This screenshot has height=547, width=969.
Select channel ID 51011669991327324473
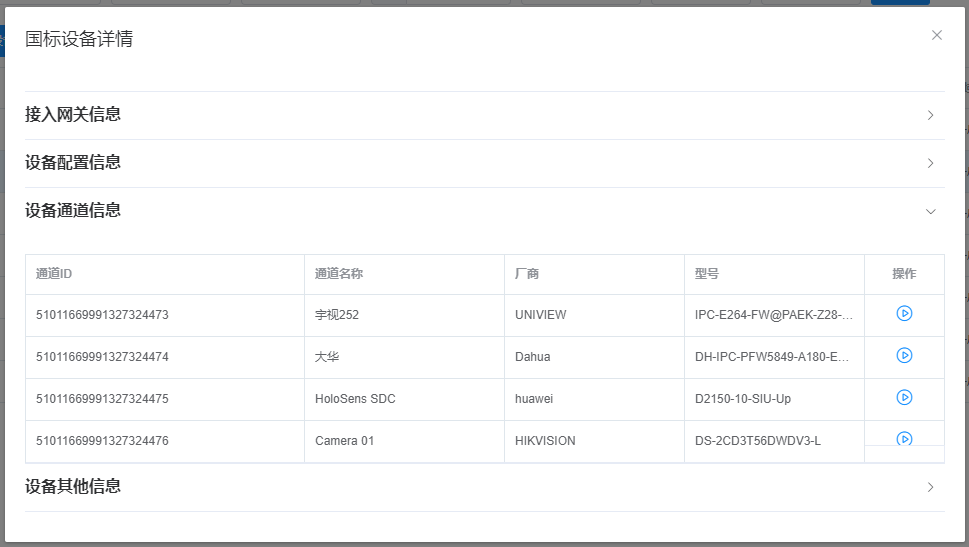102,315
